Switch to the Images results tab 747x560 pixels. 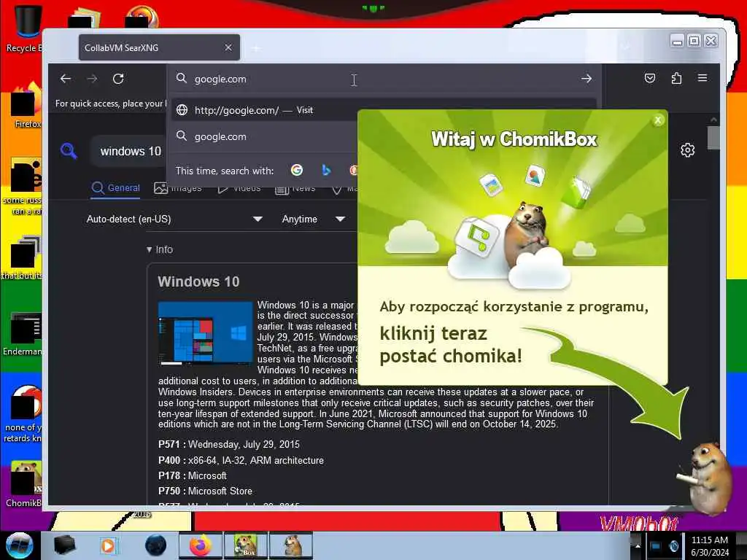(178, 188)
